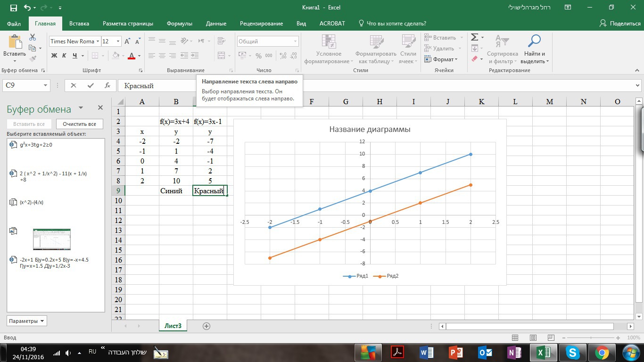Open the Параметры dropdown in the clipboard pane

pyautogui.click(x=27, y=321)
